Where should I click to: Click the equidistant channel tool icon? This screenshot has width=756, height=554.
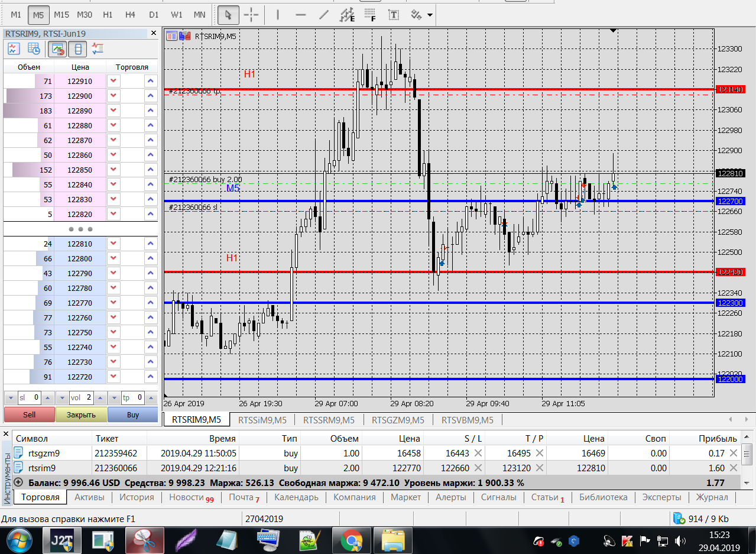(347, 14)
